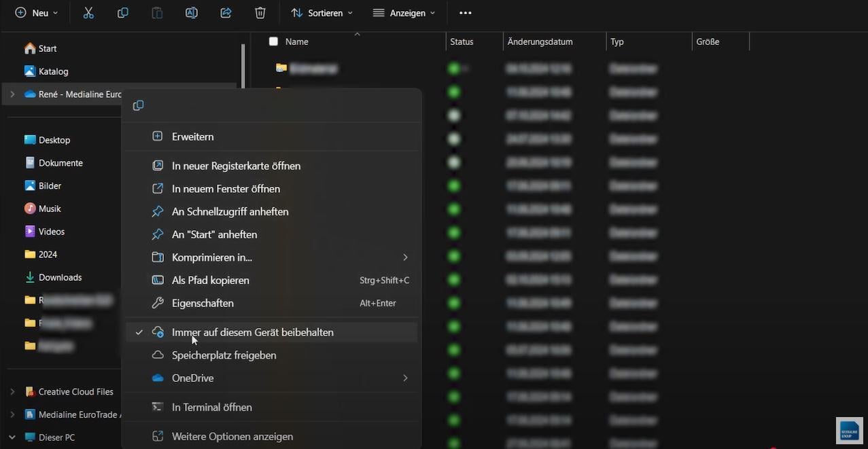The image size is (868, 449).
Task: Open the Sortieren dropdown
Action: pos(322,13)
